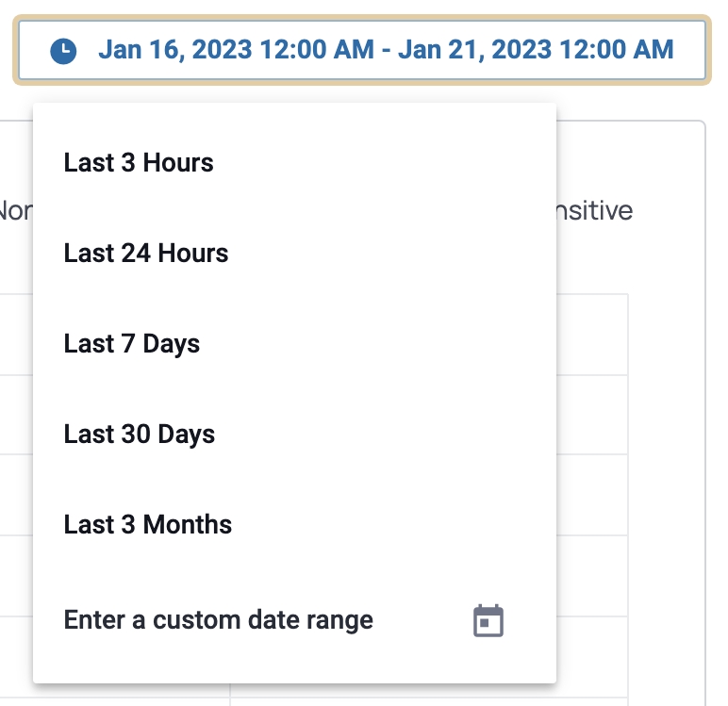Click the cut-off "Nor" label at left
Viewport: 728px width, 706px height.
[15, 210]
